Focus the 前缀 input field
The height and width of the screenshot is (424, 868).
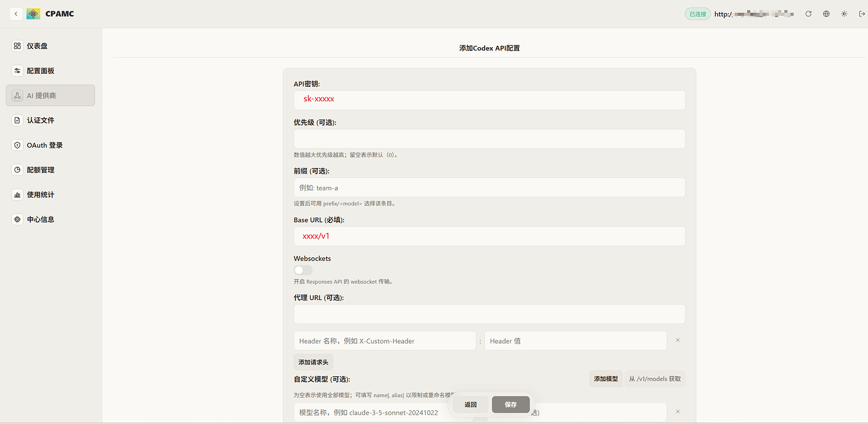[x=489, y=187]
